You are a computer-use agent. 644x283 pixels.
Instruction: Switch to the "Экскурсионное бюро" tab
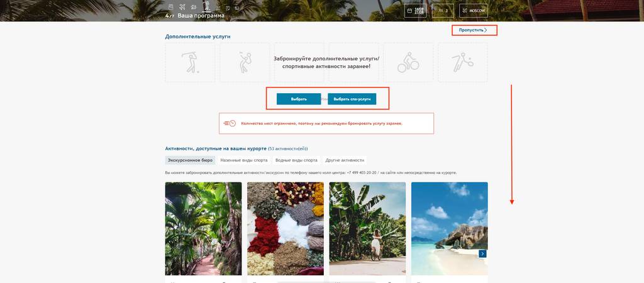click(190, 160)
